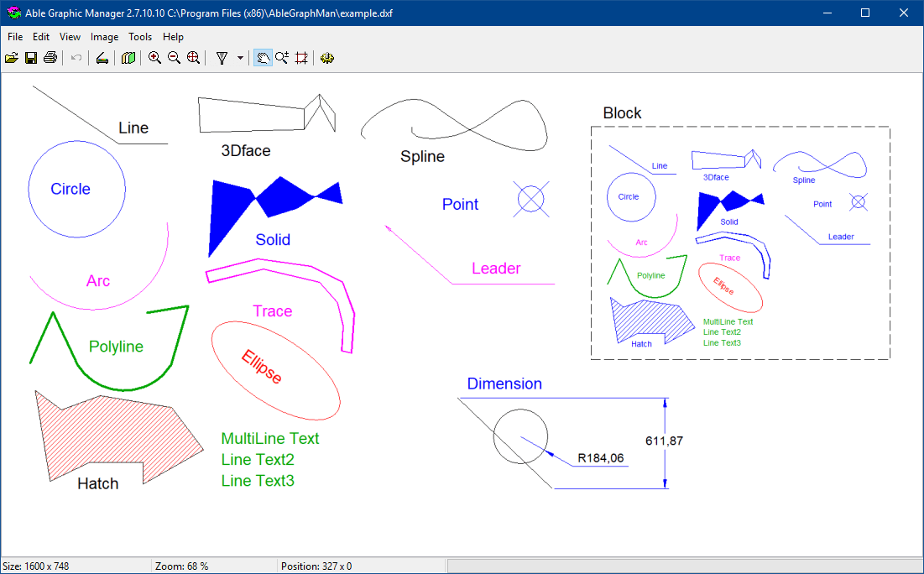Image resolution: width=924 pixels, height=574 pixels.
Task: Click the Undo arrow on the toolbar
Action: click(75, 57)
